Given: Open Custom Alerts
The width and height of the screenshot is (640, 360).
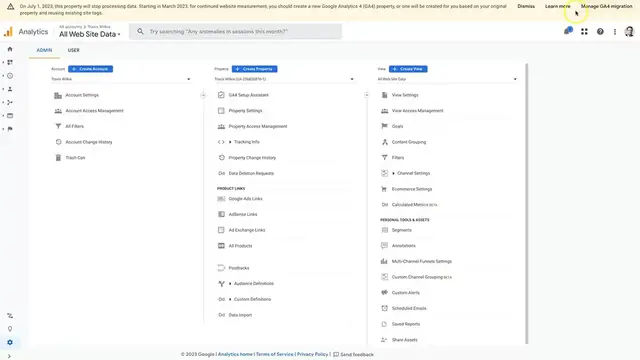Looking at the screenshot, I should click(405, 293).
